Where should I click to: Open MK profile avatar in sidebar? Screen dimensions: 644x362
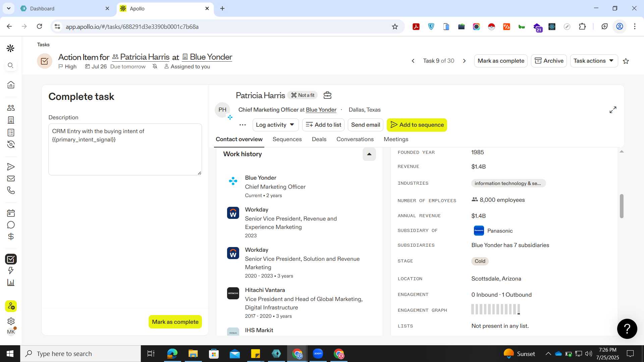point(11,332)
